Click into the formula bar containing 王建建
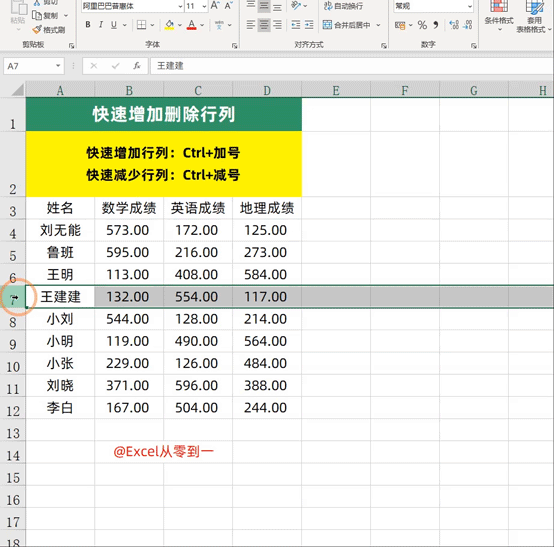Screen dimensions: 554x547 coord(352,66)
